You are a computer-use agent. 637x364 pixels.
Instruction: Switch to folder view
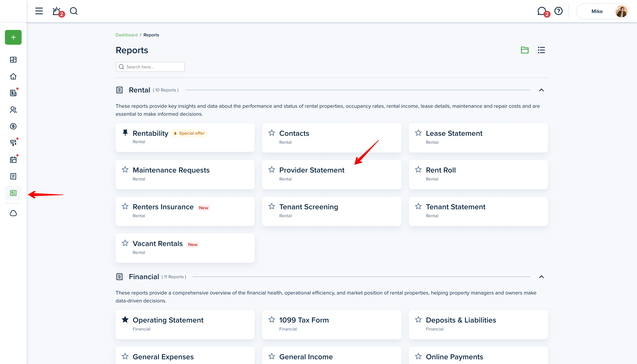(525, 50)
